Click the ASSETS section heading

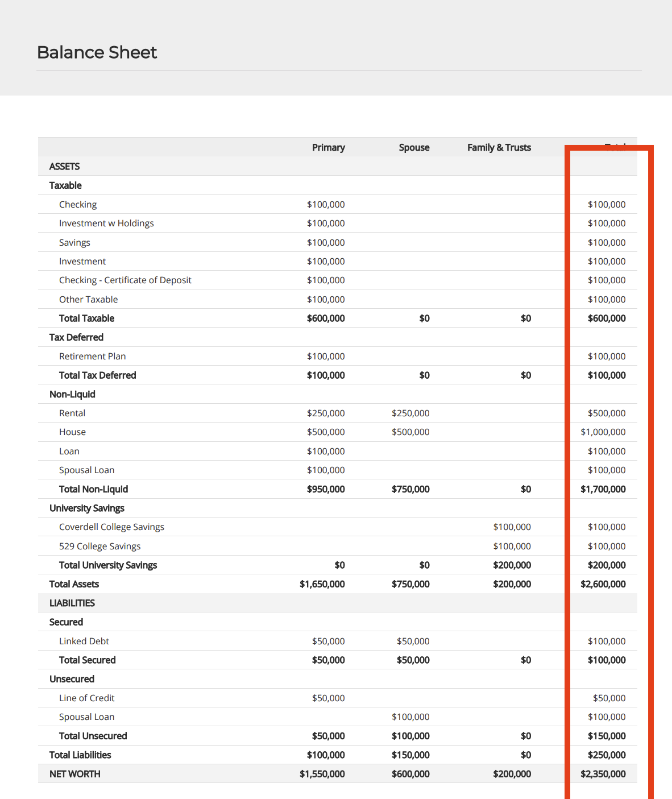click(x=64, y=167)
